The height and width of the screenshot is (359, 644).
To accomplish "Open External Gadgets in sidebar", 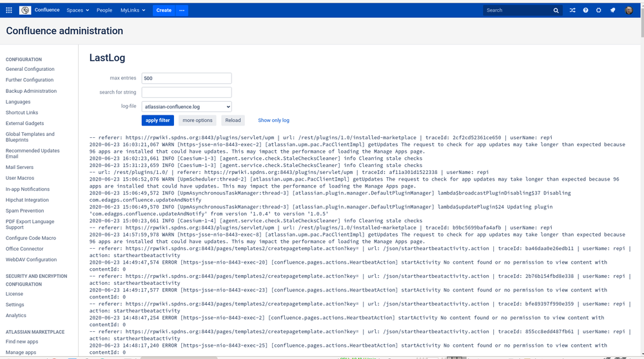I will tap(24, 123).
